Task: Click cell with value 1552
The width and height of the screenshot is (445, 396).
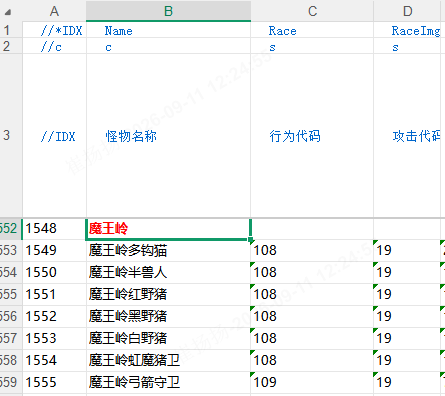Action: pyautogui.click(x=54, y=316)
